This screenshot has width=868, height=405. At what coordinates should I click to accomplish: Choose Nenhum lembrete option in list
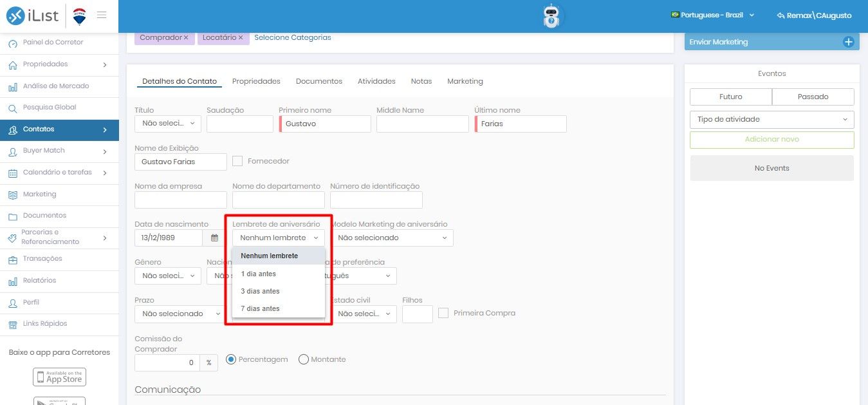coord(279,256)
